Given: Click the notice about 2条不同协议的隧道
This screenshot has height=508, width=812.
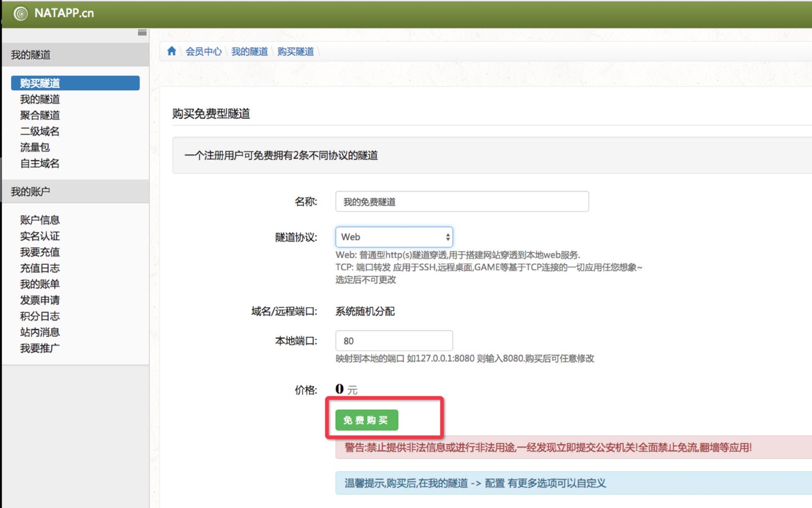Looking at the screenshot, I should pyautogui.click(x=281, y=155).
